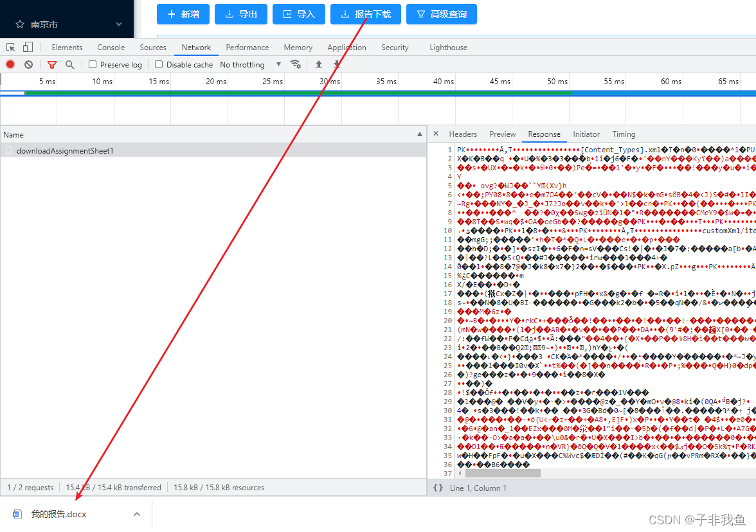Switch to request Preview tab
The height and width of the screenshot is (532, 756).
click(503, 134)
